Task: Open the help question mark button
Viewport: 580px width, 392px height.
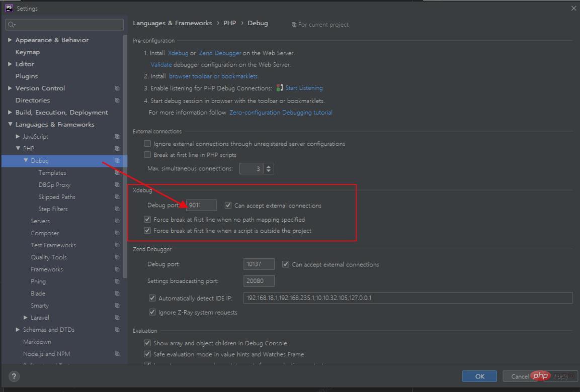Action: tap(14, 376)
